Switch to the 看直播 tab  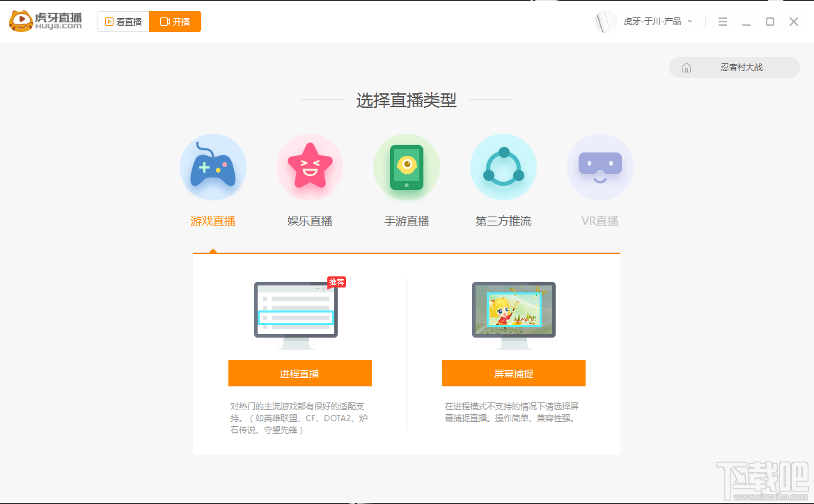click(x=123, y=22)
